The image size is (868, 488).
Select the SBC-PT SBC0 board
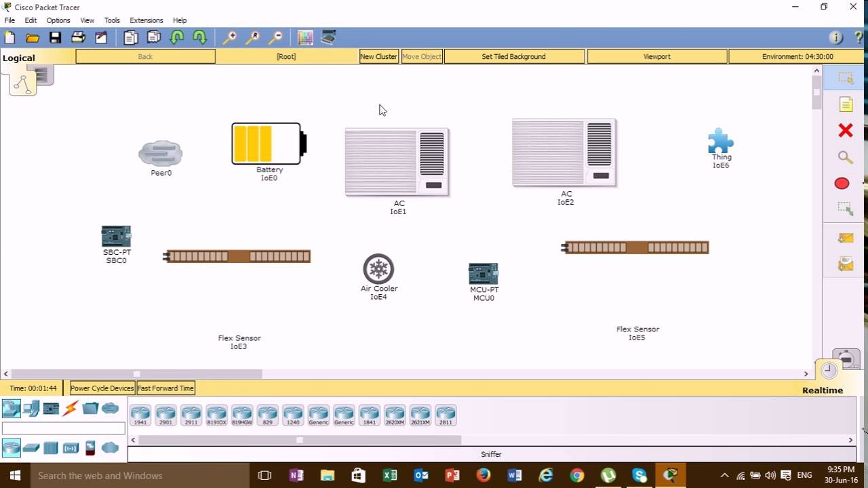click(116, 237)
